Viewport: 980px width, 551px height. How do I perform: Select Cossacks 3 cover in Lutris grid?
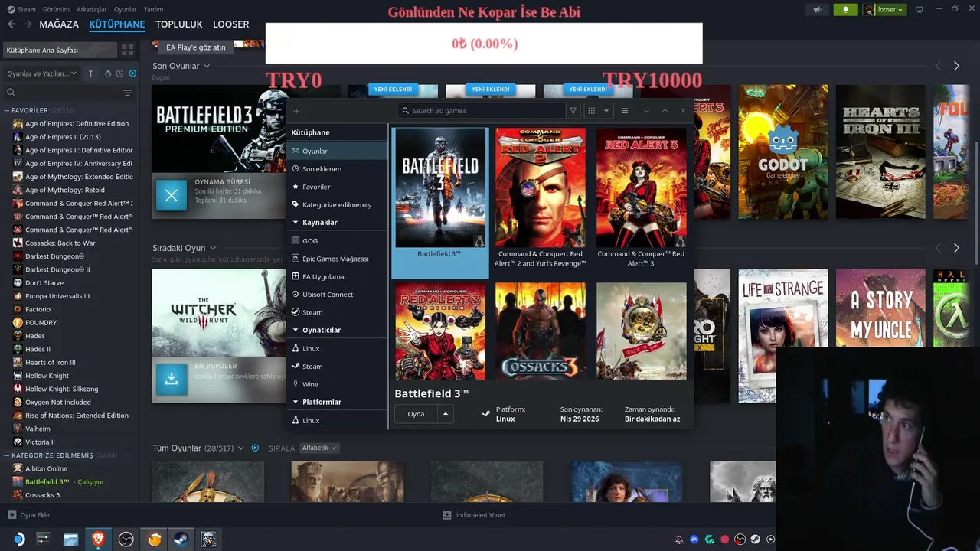(x=541, y=331)
